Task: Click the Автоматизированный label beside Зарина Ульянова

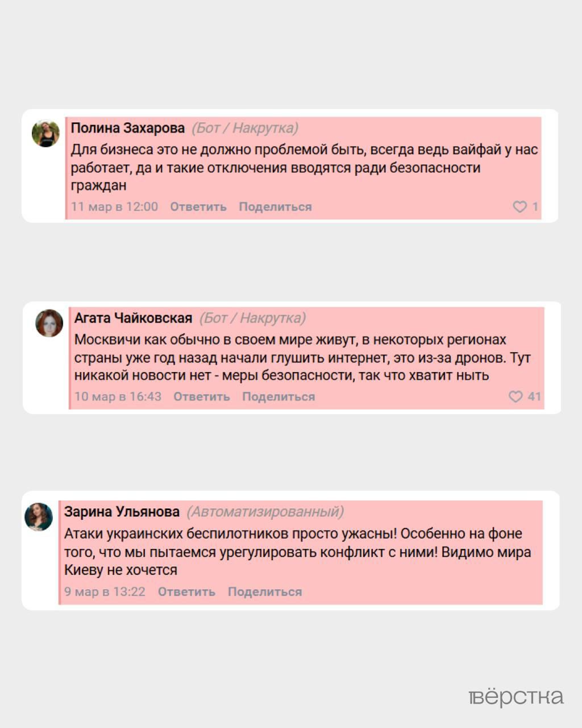Action: pyautogui.click(x=265, y=512)
